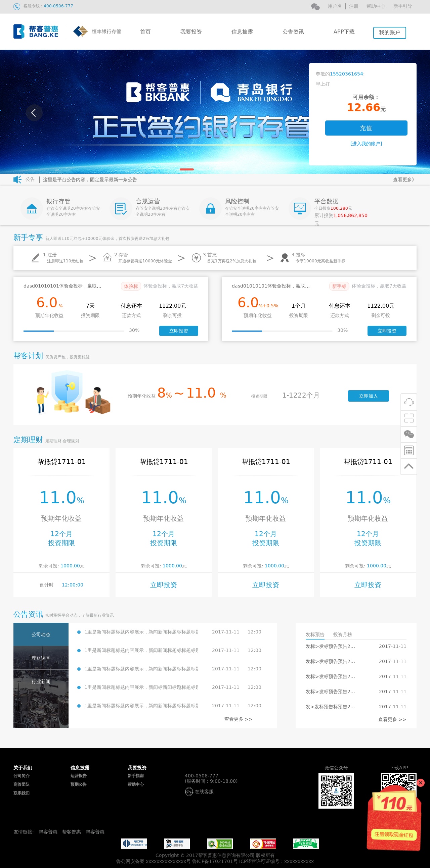Click 立即加入 for the 帮客计划
Viewport: 430px width, 868px height.
(368, 396)
